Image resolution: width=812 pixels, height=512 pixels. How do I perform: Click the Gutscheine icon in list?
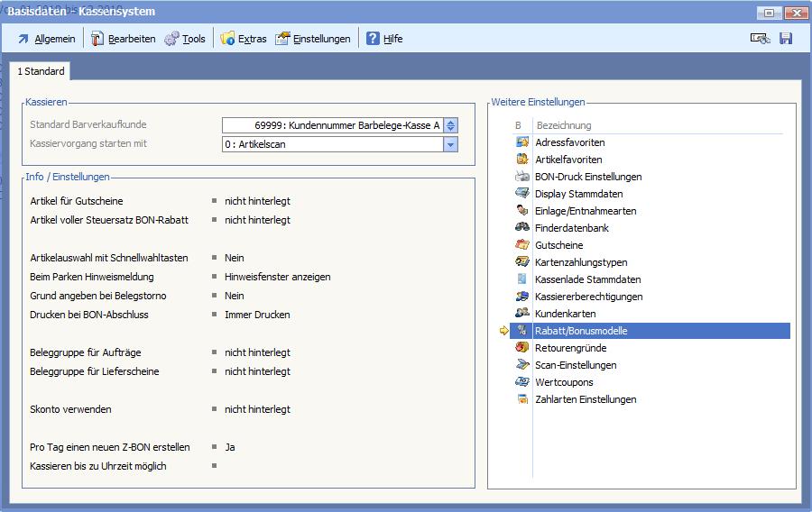coord(522,245)
